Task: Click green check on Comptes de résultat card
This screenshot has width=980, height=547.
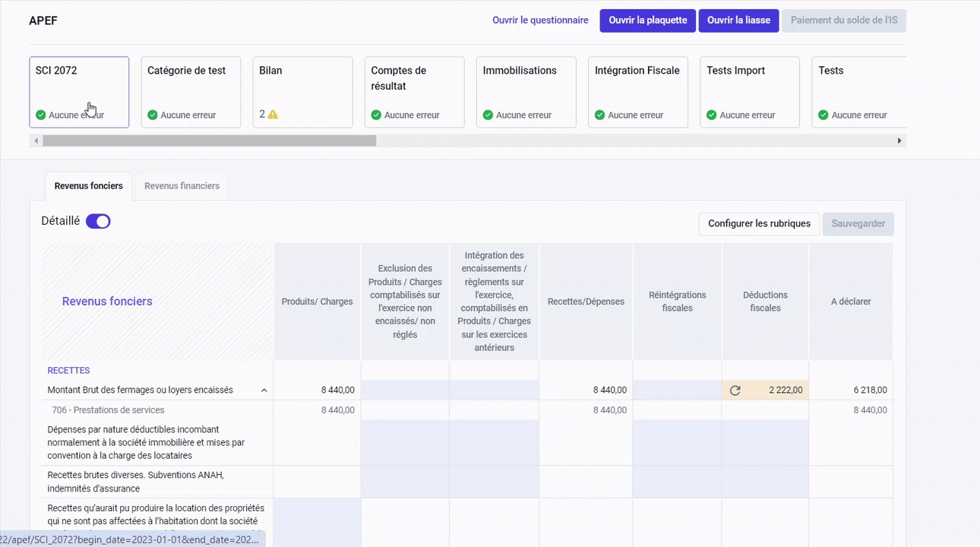Action: pos(376,115)
